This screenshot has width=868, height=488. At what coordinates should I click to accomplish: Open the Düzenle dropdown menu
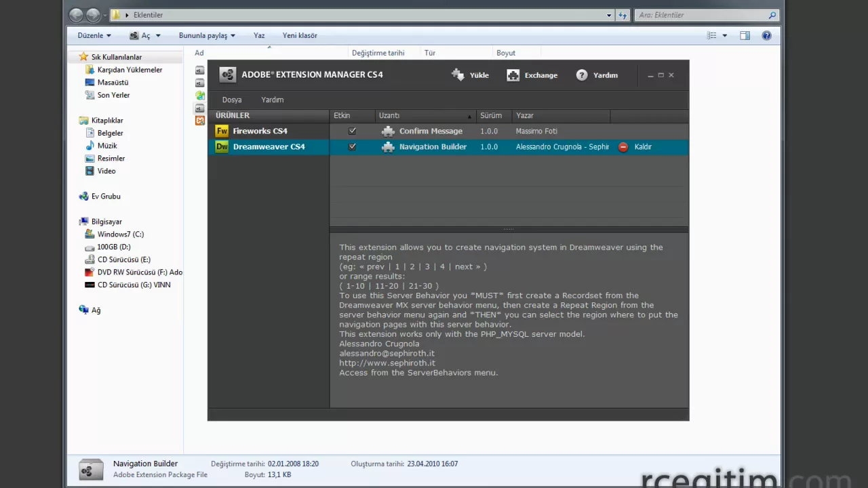94,35
